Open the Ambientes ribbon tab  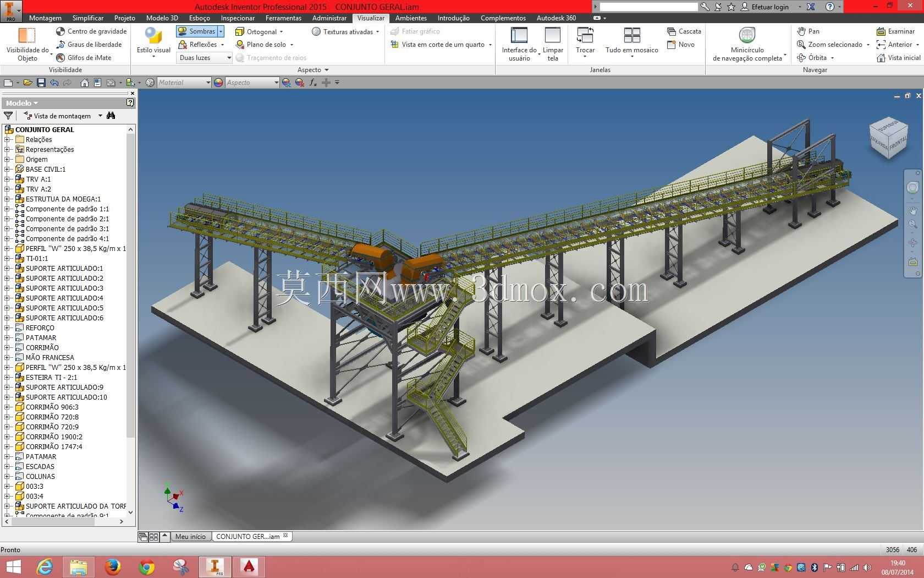(x=411, y=18)
